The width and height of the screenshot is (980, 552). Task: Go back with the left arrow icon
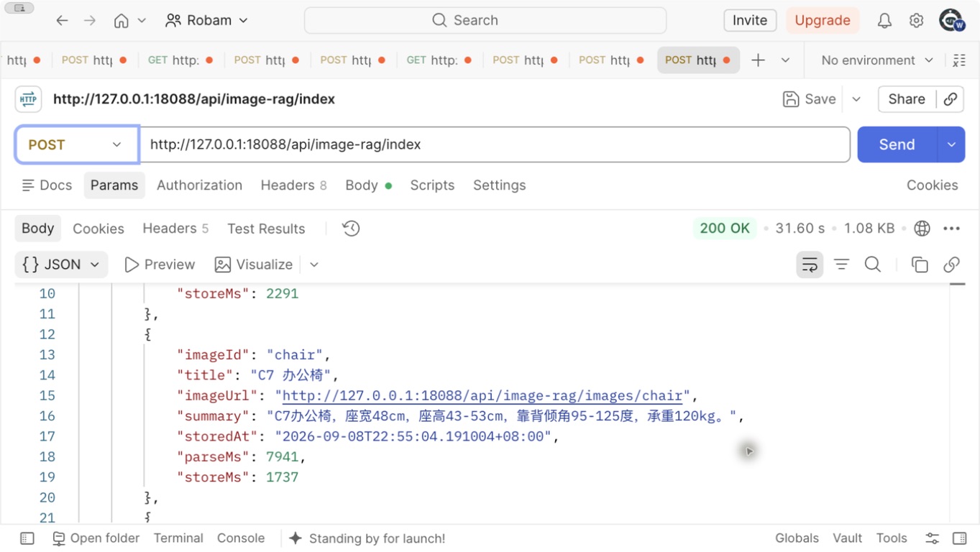(x=62, y=21)
